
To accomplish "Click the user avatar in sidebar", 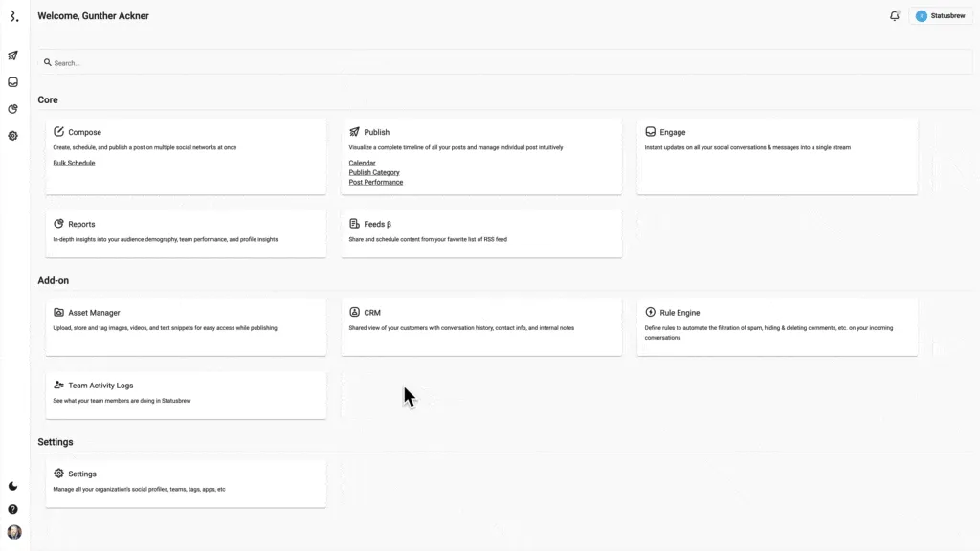I will [13, 532].
